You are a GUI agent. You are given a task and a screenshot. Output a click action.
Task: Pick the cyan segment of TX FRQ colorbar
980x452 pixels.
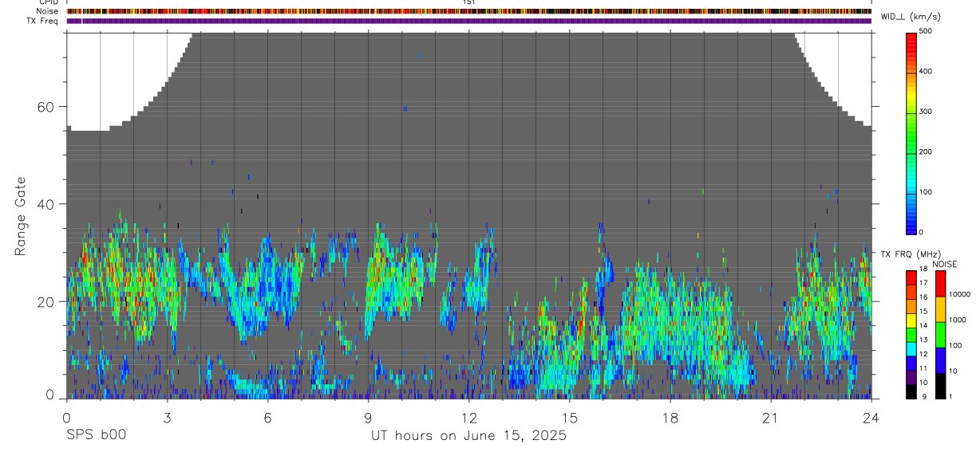tap(911, 348)
